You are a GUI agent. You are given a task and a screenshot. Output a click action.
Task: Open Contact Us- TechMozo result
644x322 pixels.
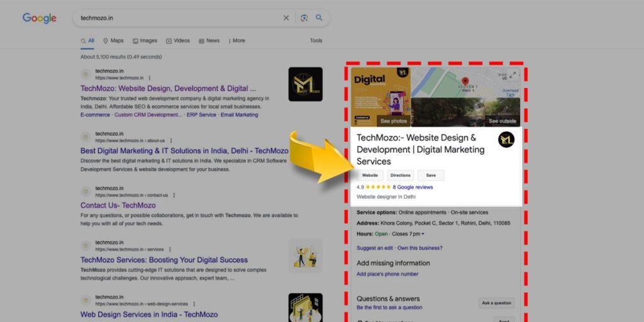(118, 206)
